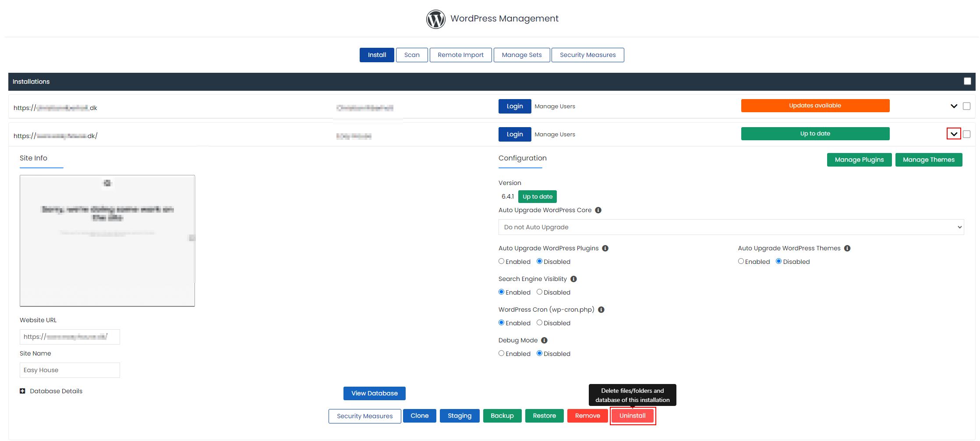The image size is (980, 441).
Task: Click info icon next to Search Engine Visibility
Action: tap(573, 279)
